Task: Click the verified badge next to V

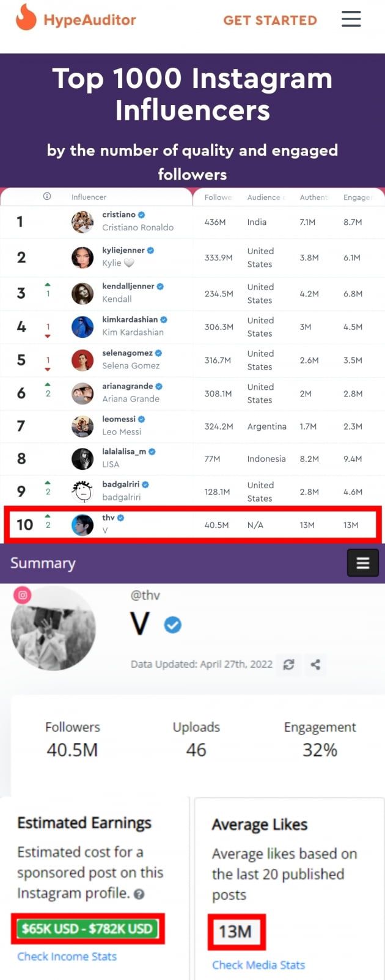Action: (173, 624)
